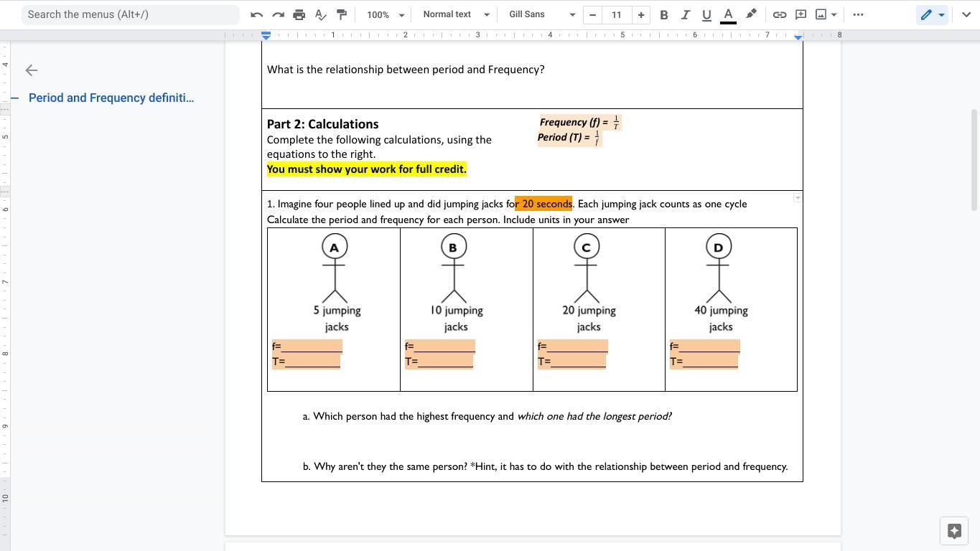Toggle italic formatting
Screen dimensions: 980x551
pos(685,14)
